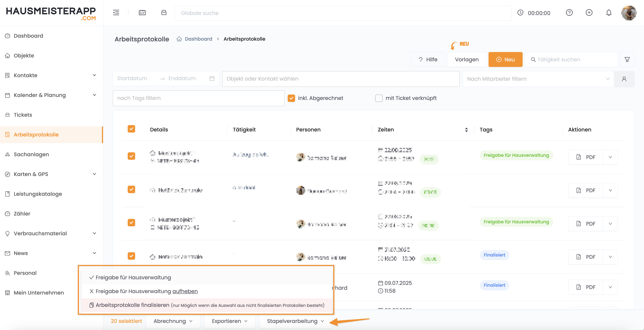Click the filter funnel icon
Image resolution: width=644 pixels, height=330 pixels.
coord(627,59)
